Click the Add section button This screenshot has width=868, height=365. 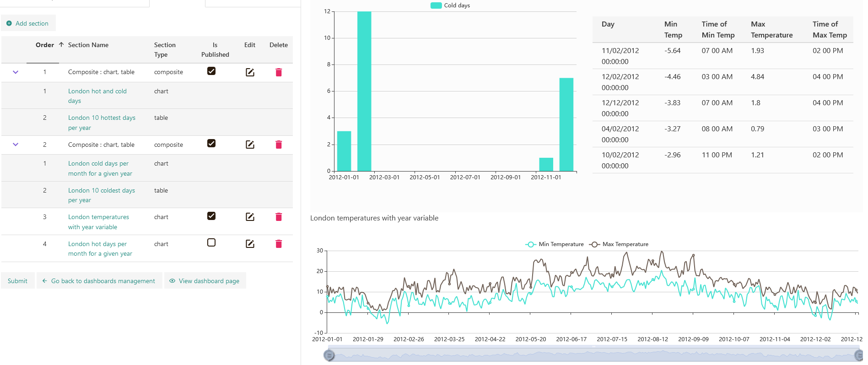pos(28,23)
